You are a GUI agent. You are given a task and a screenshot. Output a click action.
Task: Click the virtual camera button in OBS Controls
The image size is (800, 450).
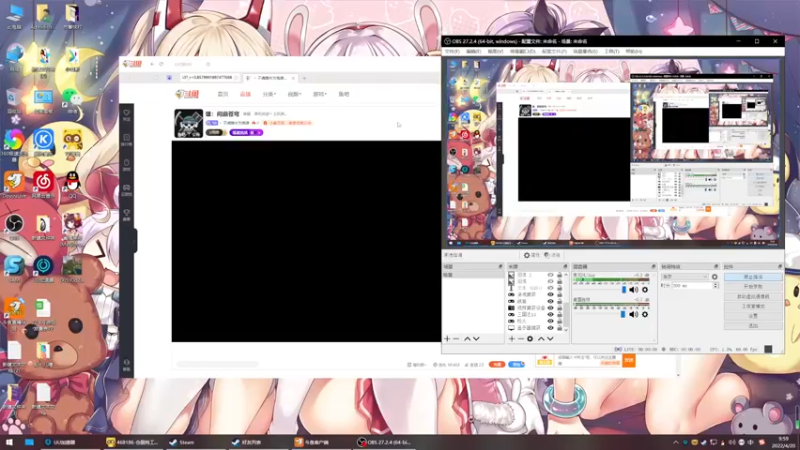coord(753,296)
